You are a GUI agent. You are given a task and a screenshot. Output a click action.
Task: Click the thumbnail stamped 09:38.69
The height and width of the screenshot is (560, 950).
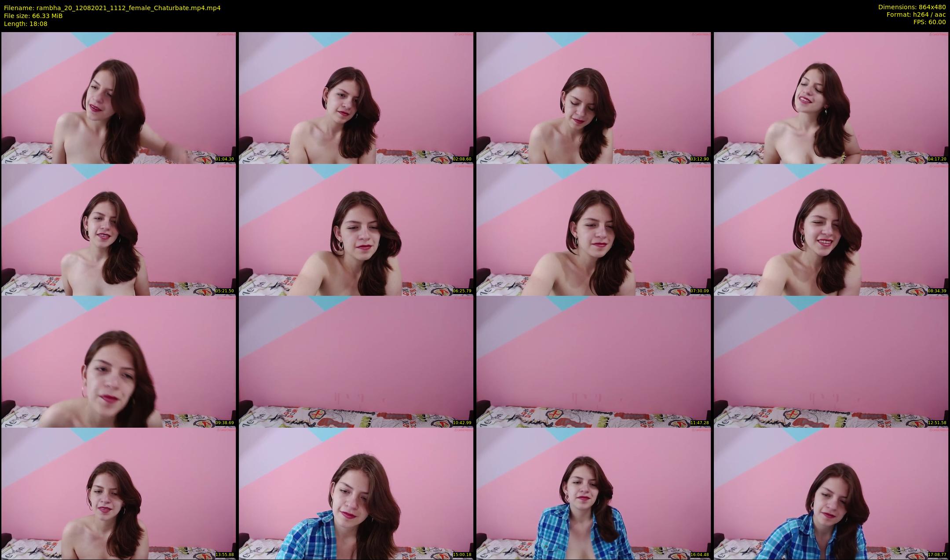[x=119, y=361]
